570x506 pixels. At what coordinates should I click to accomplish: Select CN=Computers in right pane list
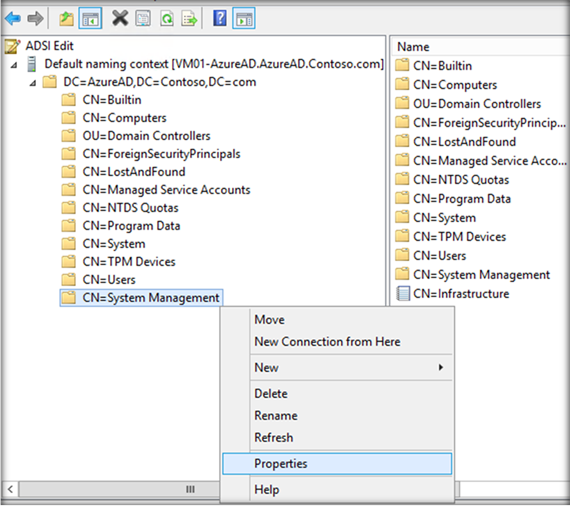tap(455, 85)
